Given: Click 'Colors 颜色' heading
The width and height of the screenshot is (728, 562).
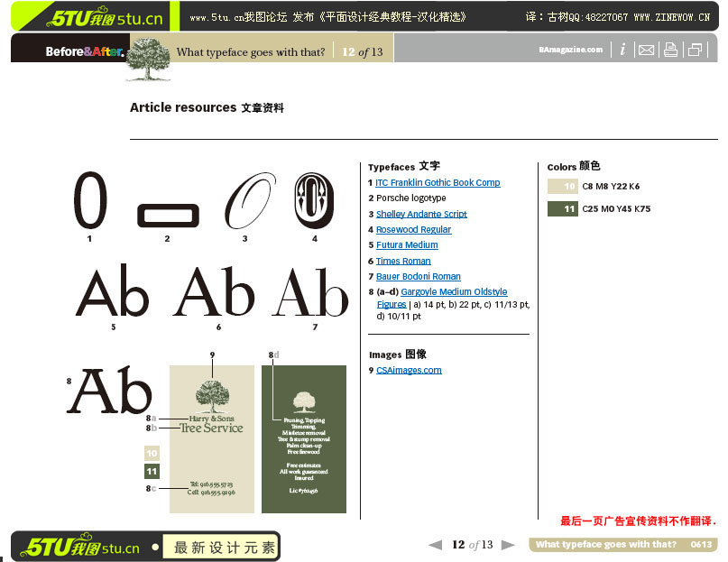Looking at the screenshot, I should 574,166.
